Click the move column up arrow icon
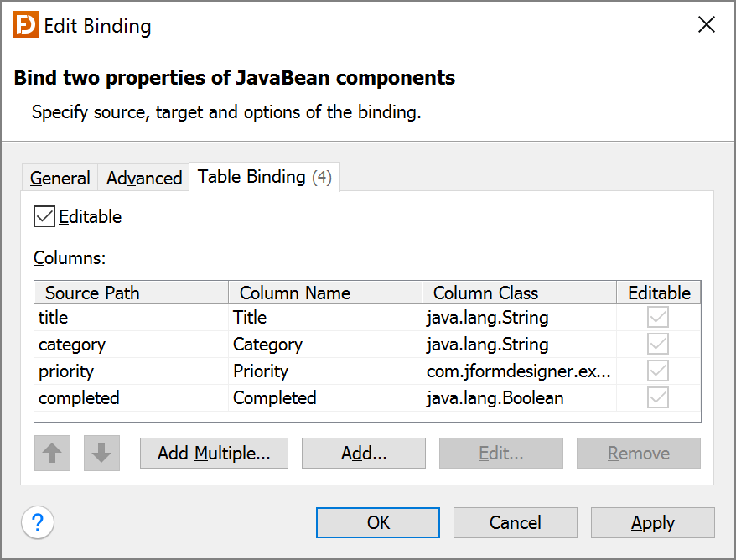 (x=52, y=453)
